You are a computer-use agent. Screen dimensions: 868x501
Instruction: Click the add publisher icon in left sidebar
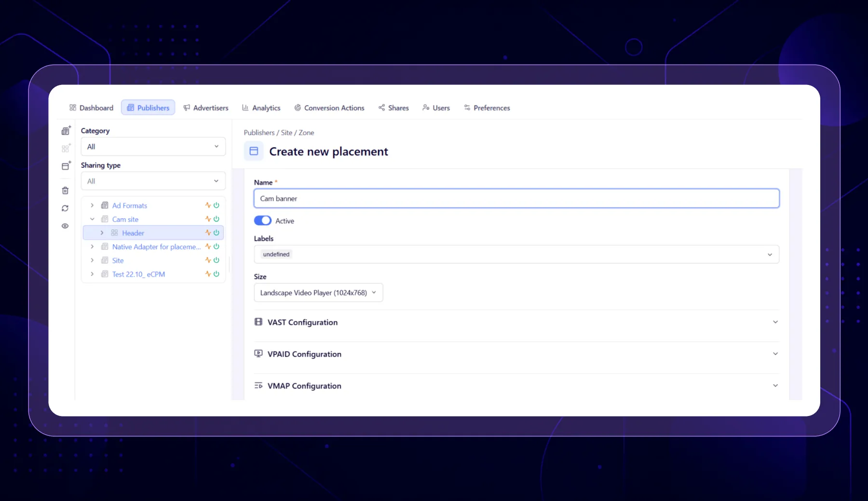pos(66,130)
